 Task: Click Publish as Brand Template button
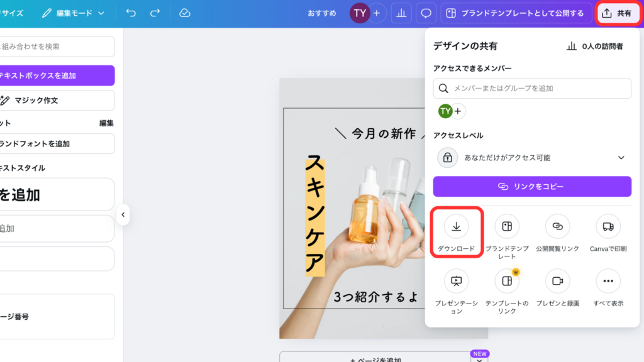(516, 13)
